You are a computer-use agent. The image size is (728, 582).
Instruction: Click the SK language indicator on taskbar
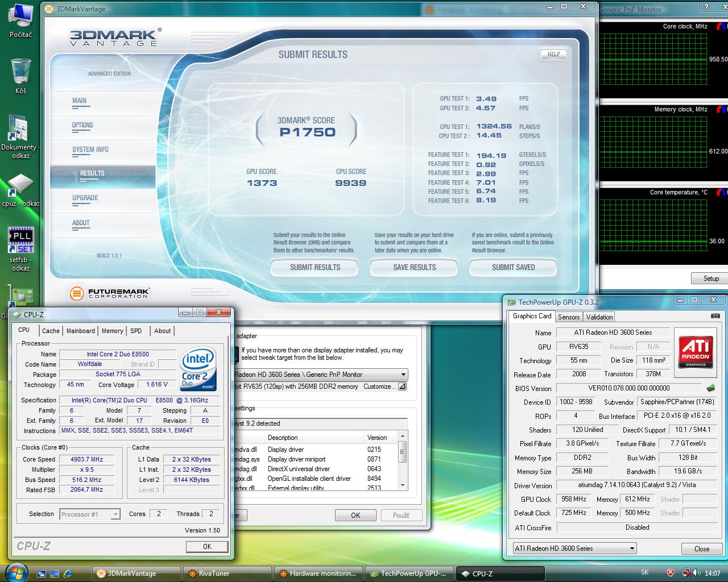pyautogui.click(x=644, y=573)
